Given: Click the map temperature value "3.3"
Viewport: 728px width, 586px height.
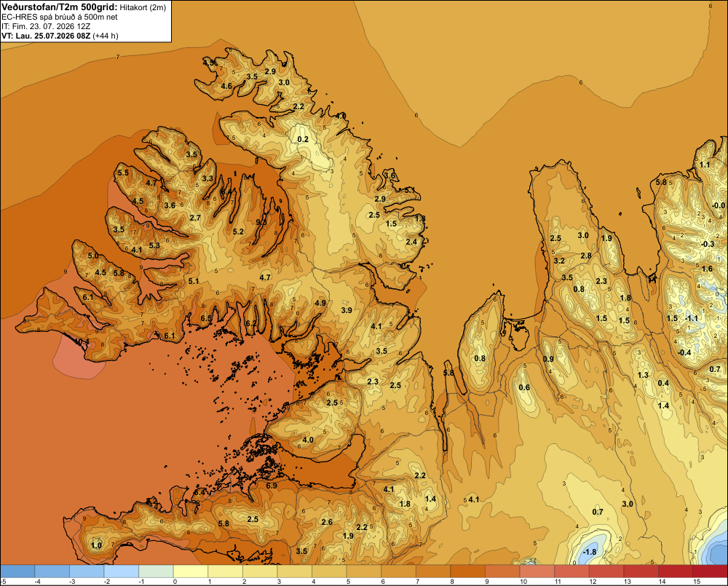Looking at the screenshot, I should pos(207,178).
